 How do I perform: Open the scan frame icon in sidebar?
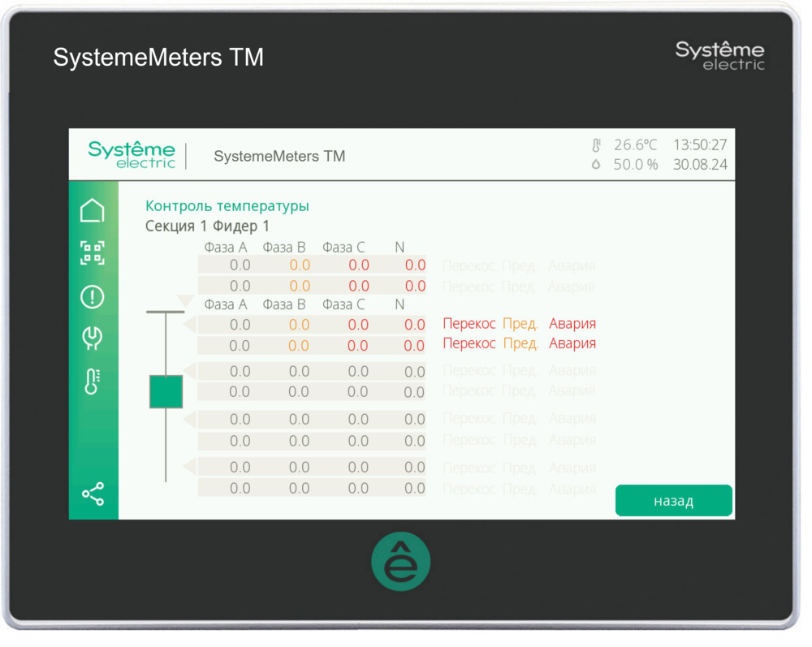[x=93, y=255]
